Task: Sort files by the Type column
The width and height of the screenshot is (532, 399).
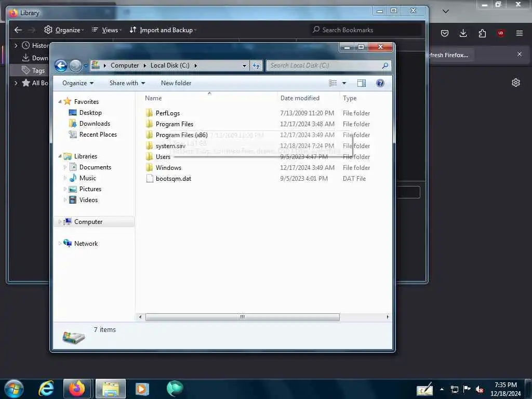Action: 350,98
